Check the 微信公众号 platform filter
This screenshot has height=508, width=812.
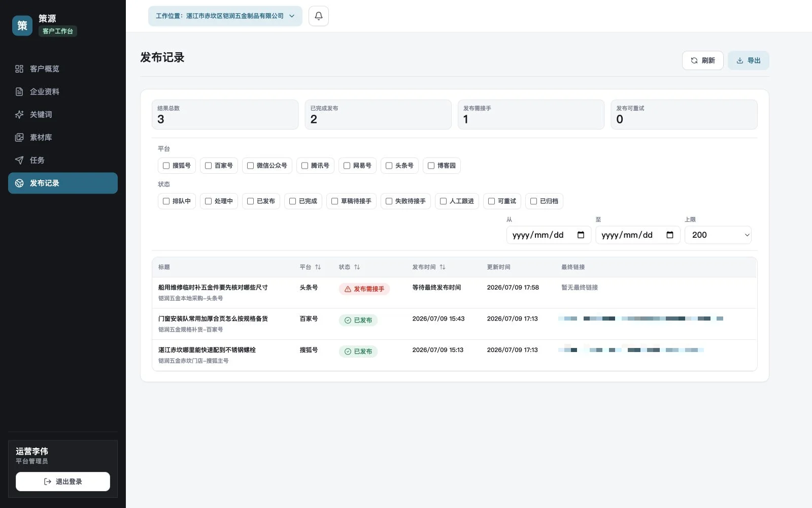[250, 166]
